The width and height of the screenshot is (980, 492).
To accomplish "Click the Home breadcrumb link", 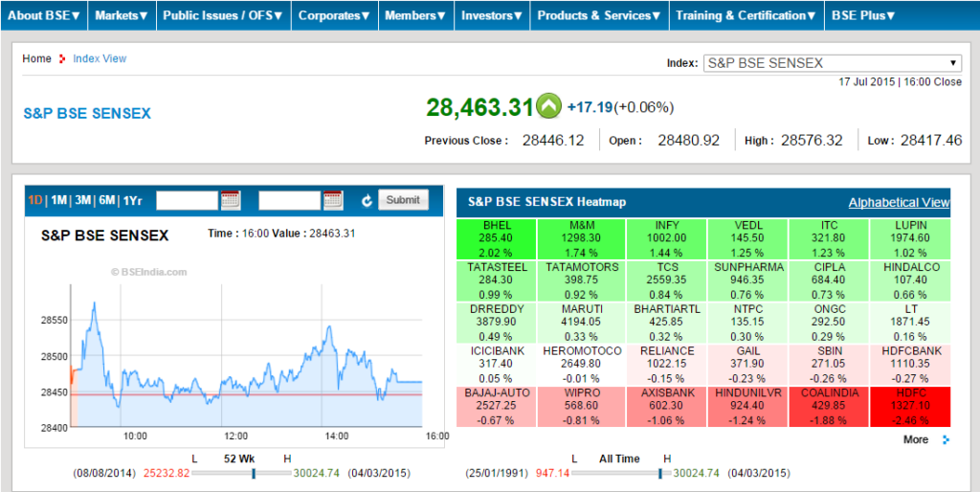I will (x=37, y=58).
